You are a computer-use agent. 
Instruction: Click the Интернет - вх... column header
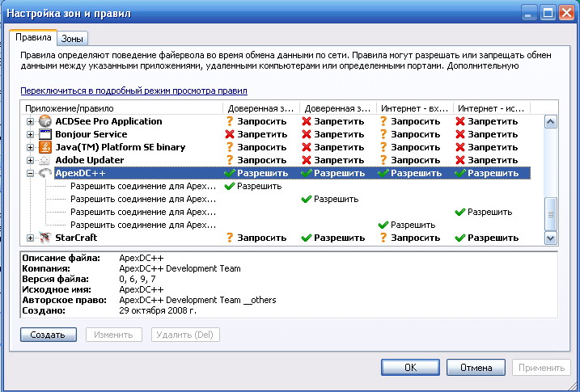[415, 108]
